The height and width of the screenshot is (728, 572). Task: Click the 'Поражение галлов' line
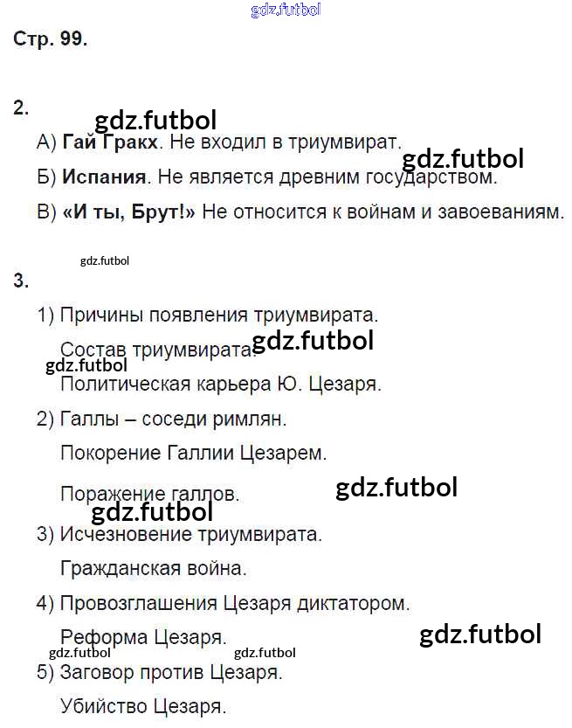tap(149, 494)
